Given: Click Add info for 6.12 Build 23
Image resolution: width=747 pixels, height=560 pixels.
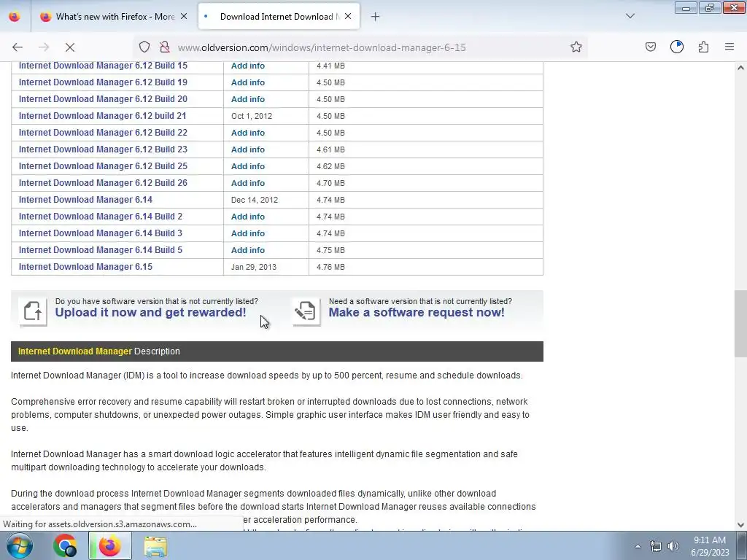Looking at the screenshot, I should pyautogui.click(x=248, y=149).
